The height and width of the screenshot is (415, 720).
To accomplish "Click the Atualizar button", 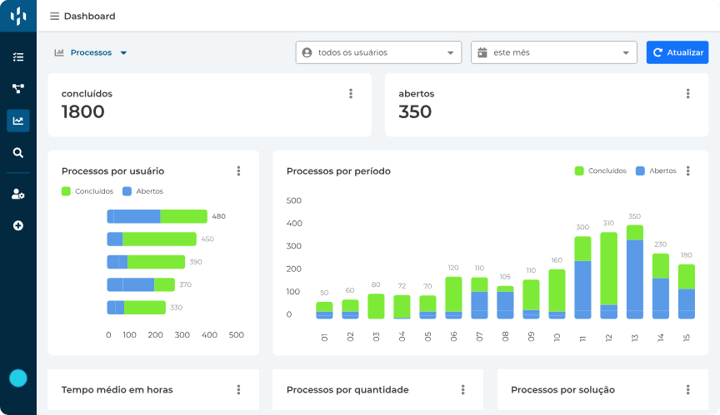I will click(x=677, y=53).
